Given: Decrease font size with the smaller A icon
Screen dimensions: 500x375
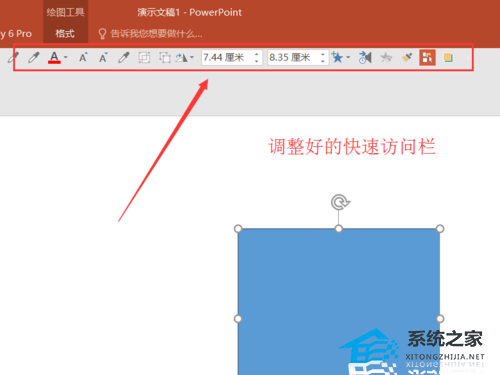Looking at the screenshot, I should (103, 57).
